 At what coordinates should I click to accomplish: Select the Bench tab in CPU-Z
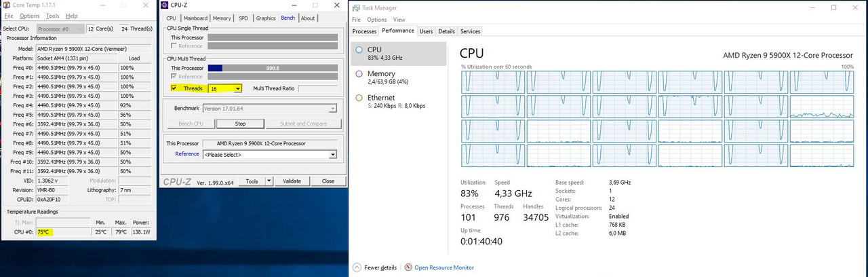pos(288,18)
